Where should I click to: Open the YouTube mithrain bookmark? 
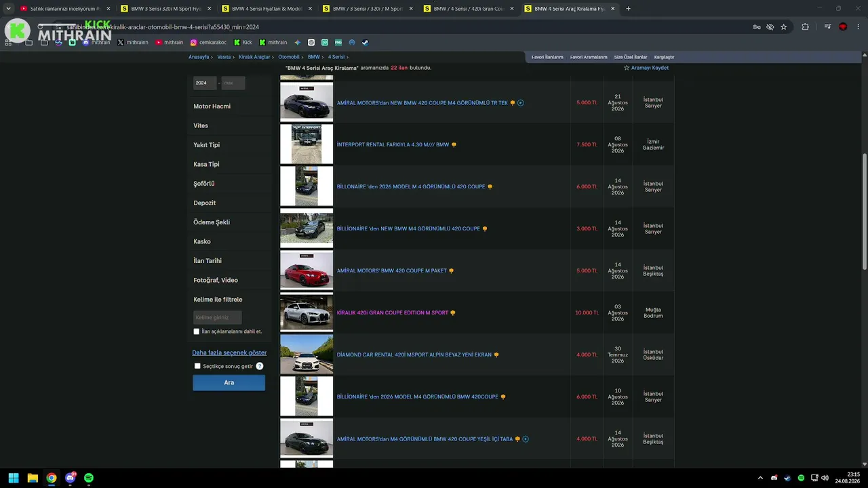(170, 42)
